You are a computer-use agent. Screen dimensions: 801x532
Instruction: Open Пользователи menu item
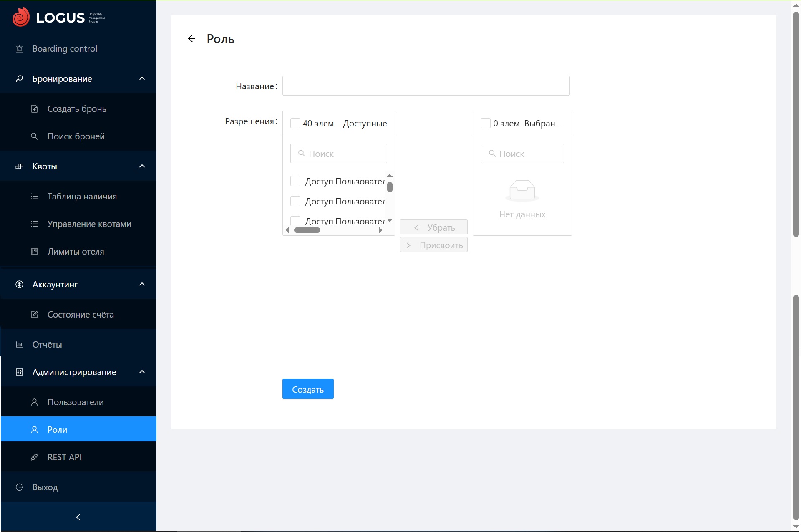(x=76, y=402)
